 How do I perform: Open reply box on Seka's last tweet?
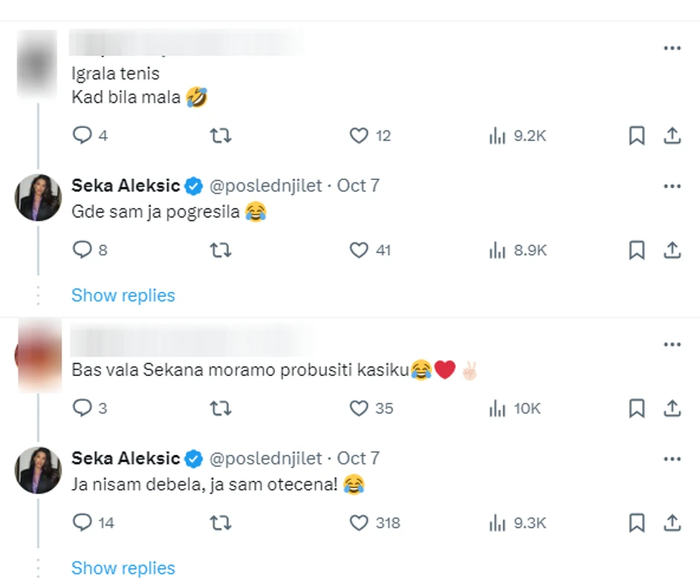pos(83,523)
